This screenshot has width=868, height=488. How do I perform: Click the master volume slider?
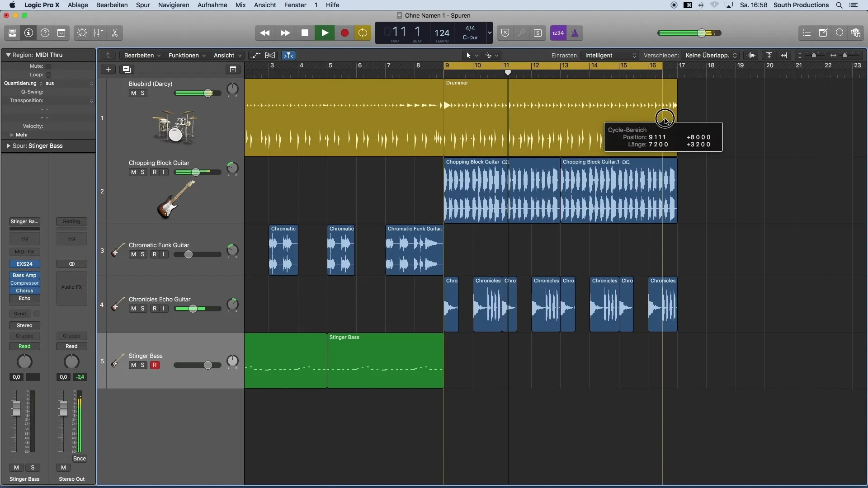[689, 33]
